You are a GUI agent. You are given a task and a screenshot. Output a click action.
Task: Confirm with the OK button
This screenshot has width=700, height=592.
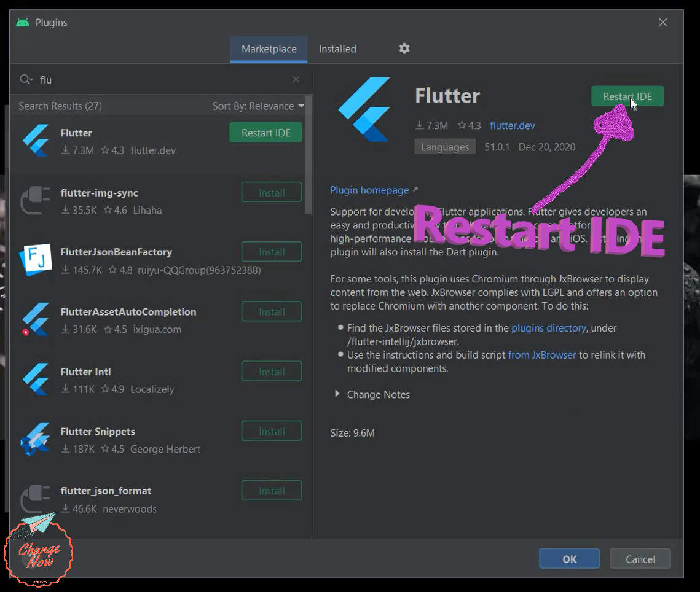point(569,559)
